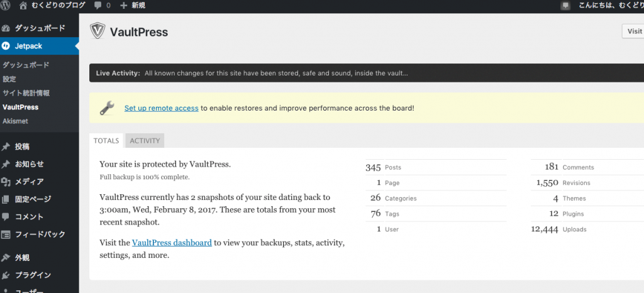Click the Live Activity status bar
Image resolution: width=644 pixels, height=293 pixels.
(x=367, y=74)
